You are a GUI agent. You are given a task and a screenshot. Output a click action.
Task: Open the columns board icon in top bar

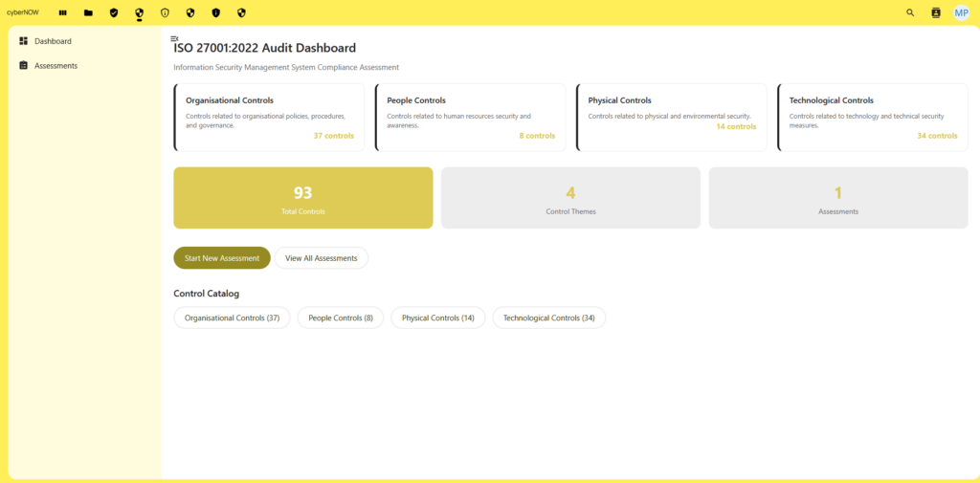pyautogui.click(x=63, y=12)
